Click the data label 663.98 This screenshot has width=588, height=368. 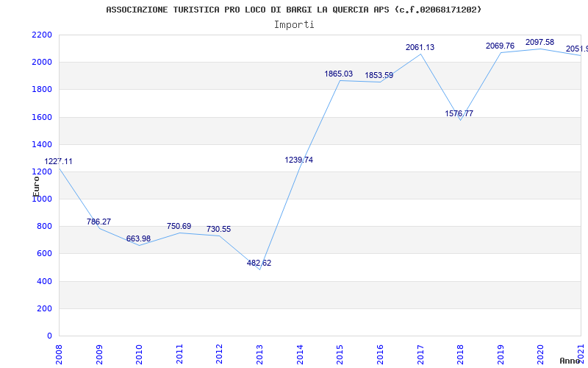point(138,238)
